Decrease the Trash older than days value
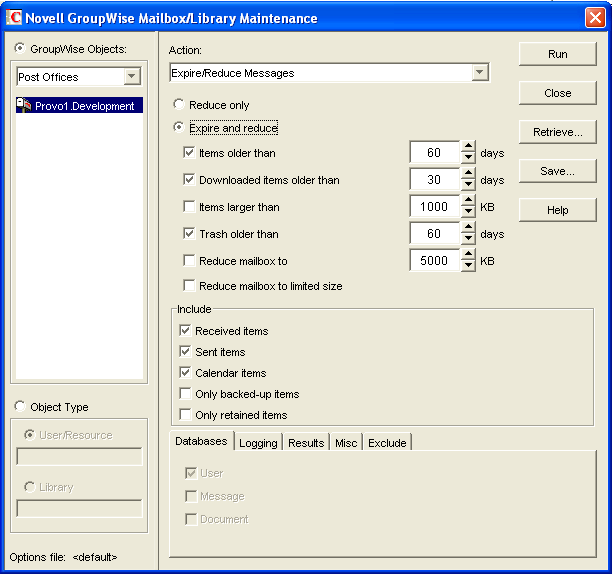Viewport: 612px width, 574px height. click(x=468, y=238)
